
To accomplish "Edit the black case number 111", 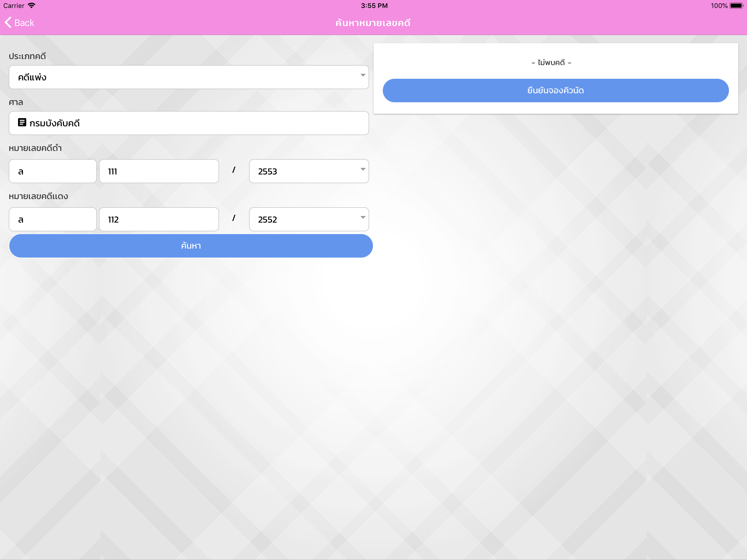I will pyautogui.click(x=159, y=171).
